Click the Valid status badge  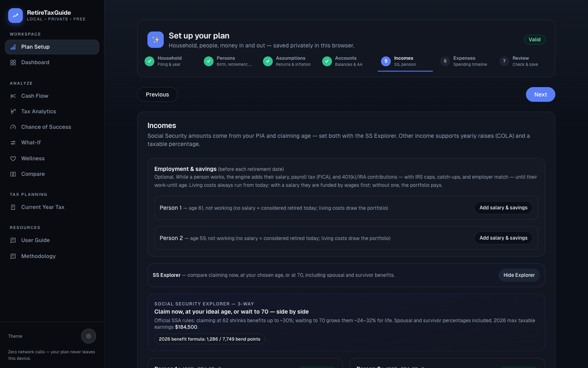535,40
